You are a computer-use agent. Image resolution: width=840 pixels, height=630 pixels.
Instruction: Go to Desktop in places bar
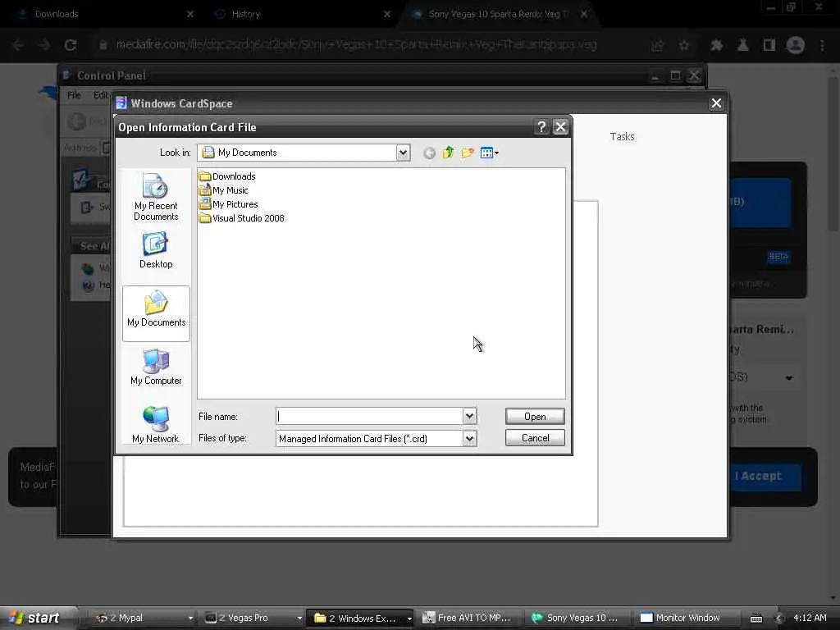(156, 250)
